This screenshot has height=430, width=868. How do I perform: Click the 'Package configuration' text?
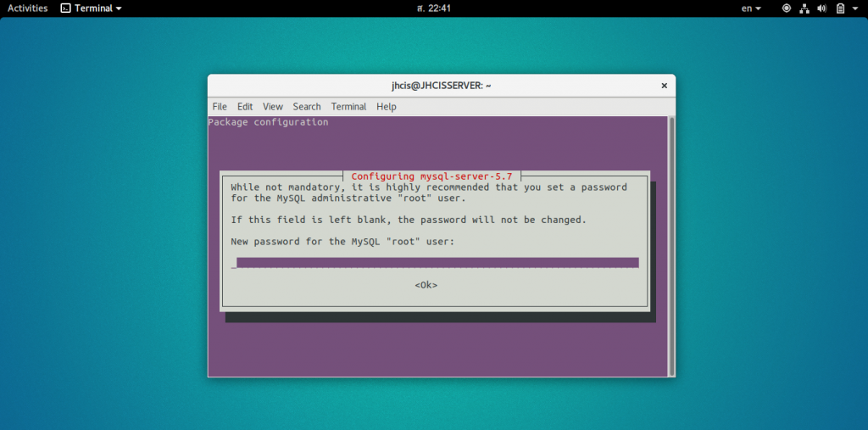269,122
